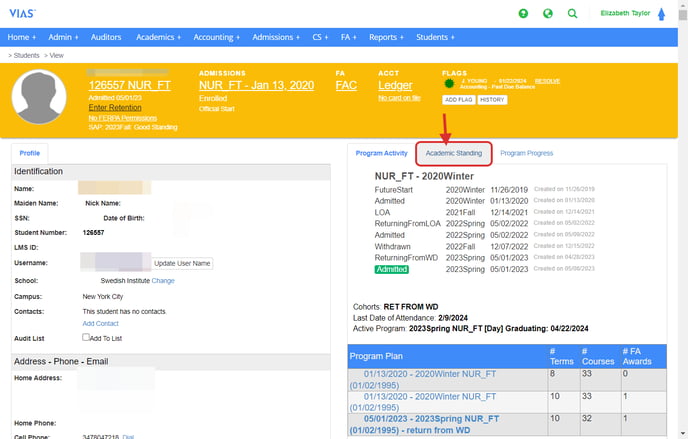Expand the Reports menu
This screenshot has height=439, width=688.
[386, 37]
